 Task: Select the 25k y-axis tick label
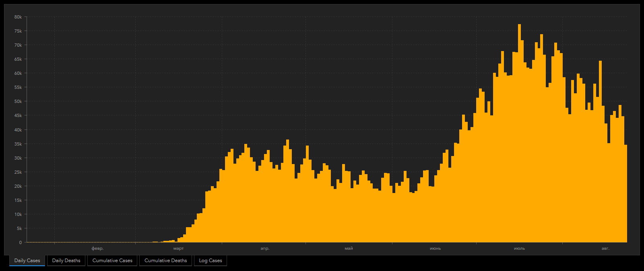(x=18, y=172)
